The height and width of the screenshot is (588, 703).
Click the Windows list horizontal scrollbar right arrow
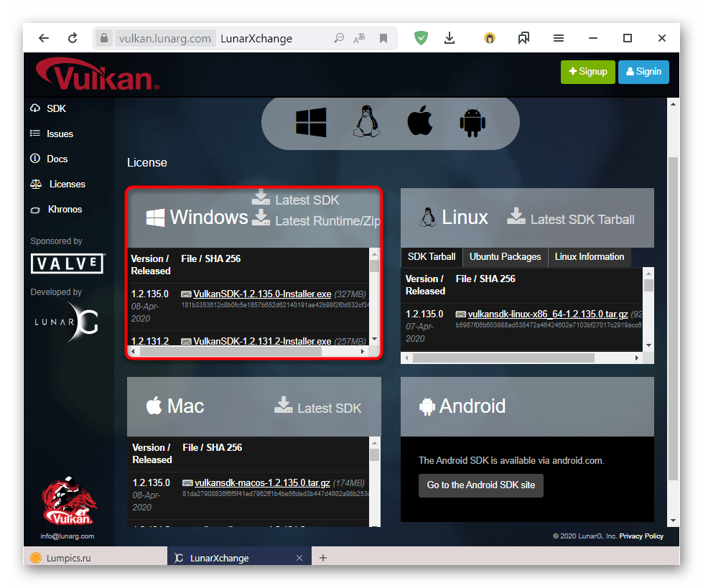coord(363,352)
